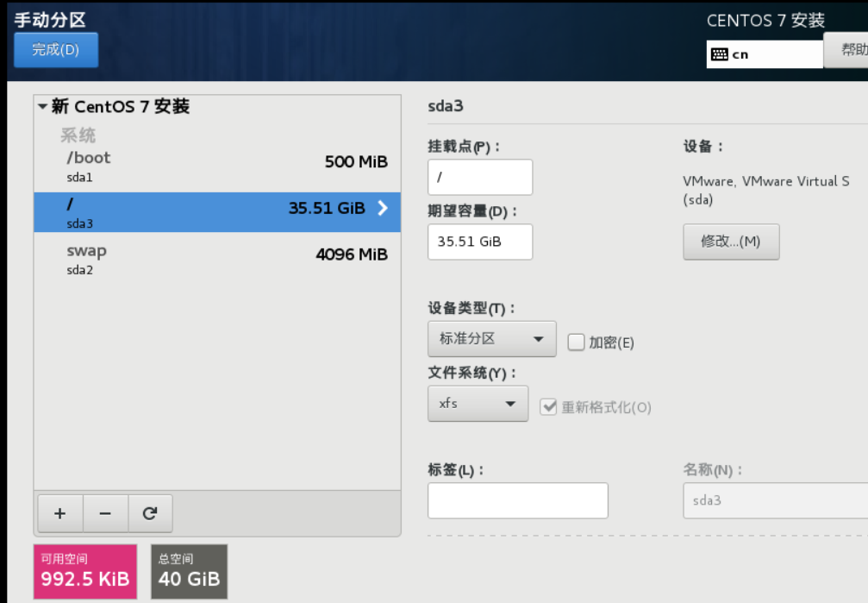Click the remove mount point minus button
The height and width of the screenshot is (603, 868).
click(105, 513)
